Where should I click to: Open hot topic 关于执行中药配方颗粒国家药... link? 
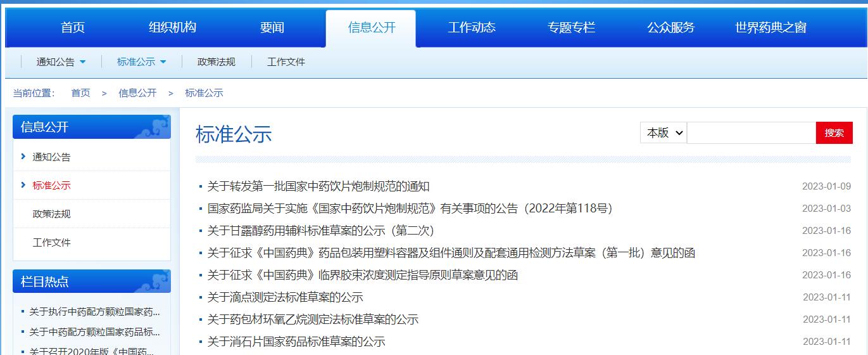(94, 311)
